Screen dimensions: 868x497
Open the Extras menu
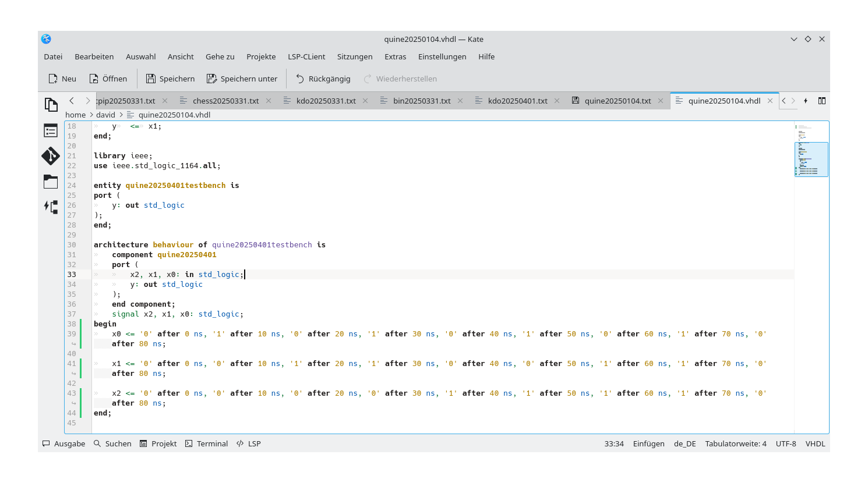point(395,56)
